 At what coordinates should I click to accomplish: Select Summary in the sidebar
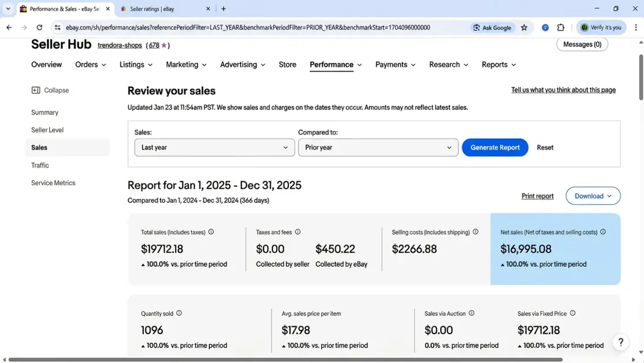pyautogui.click(x=45, y=113)
